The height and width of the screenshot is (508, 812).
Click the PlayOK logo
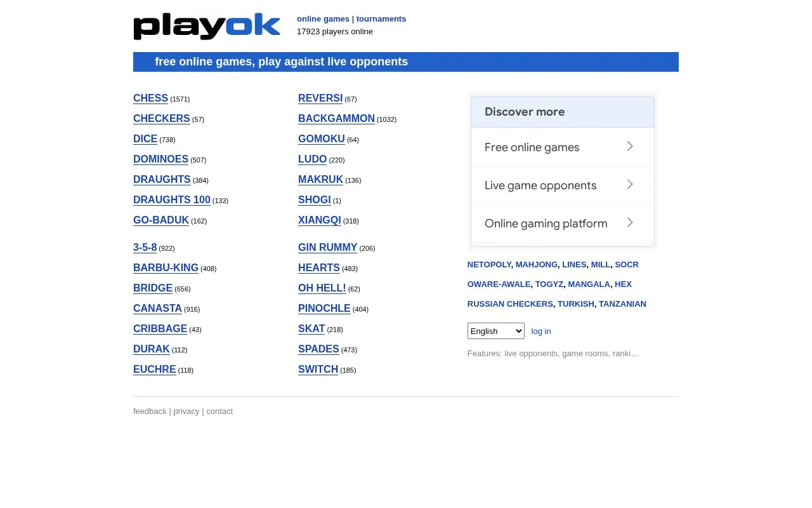click(207, 27)
